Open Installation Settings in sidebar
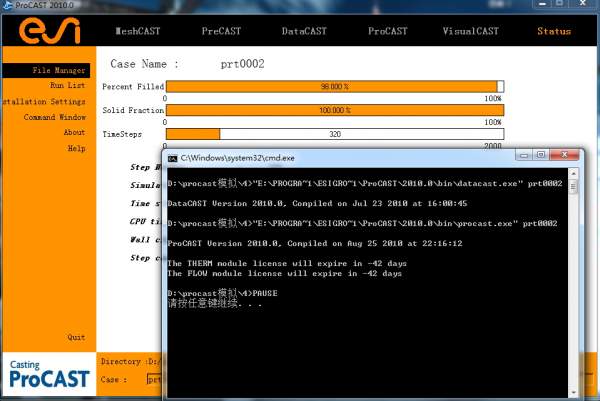The image size is (600, 401). 44,101
